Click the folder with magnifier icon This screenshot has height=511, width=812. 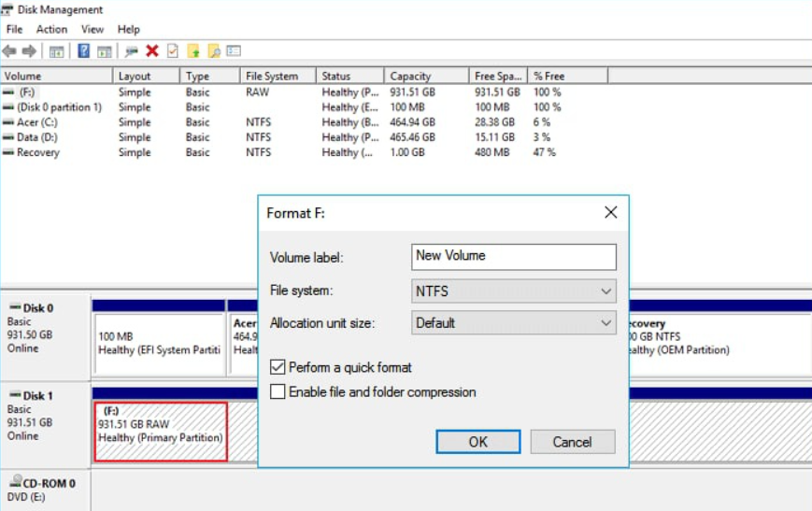tap(214, 51)
